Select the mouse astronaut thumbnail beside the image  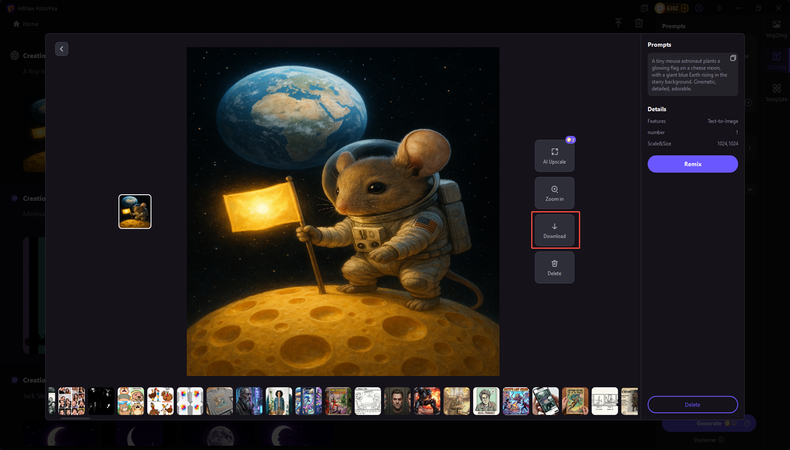(135, 211)
